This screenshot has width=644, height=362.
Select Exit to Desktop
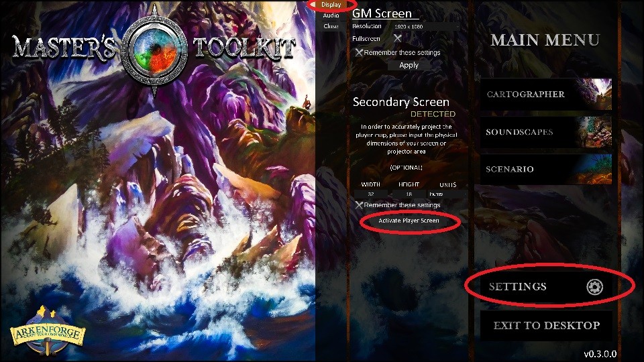click(546, 326)
